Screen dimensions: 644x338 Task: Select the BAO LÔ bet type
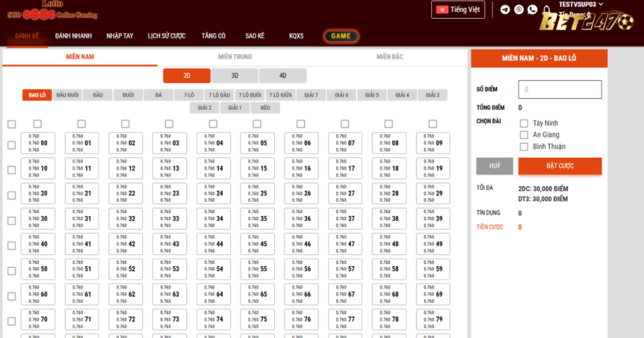tap(37, 95)
